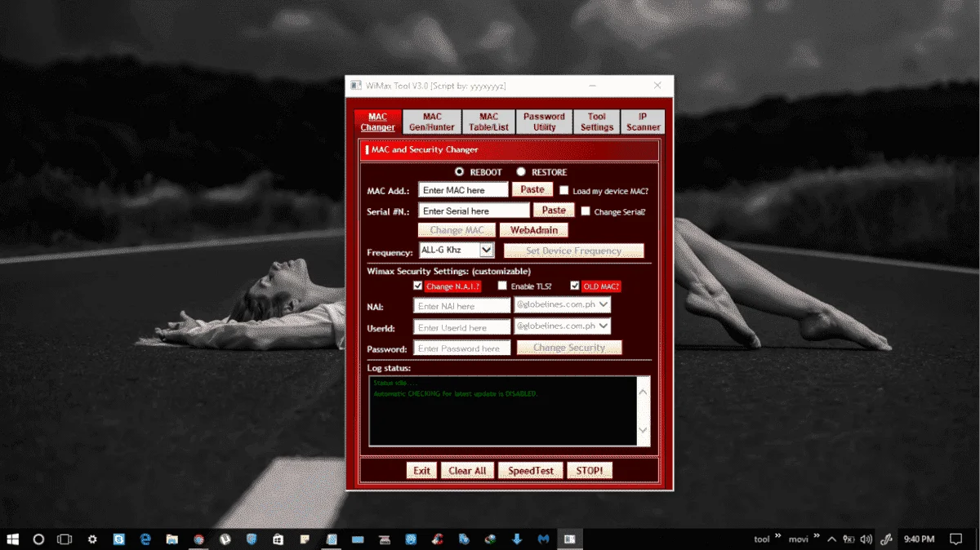Click Set Device Frequency button
Image resolution: width=980 pixels, height=550 pixels.
tap(574, 251)
